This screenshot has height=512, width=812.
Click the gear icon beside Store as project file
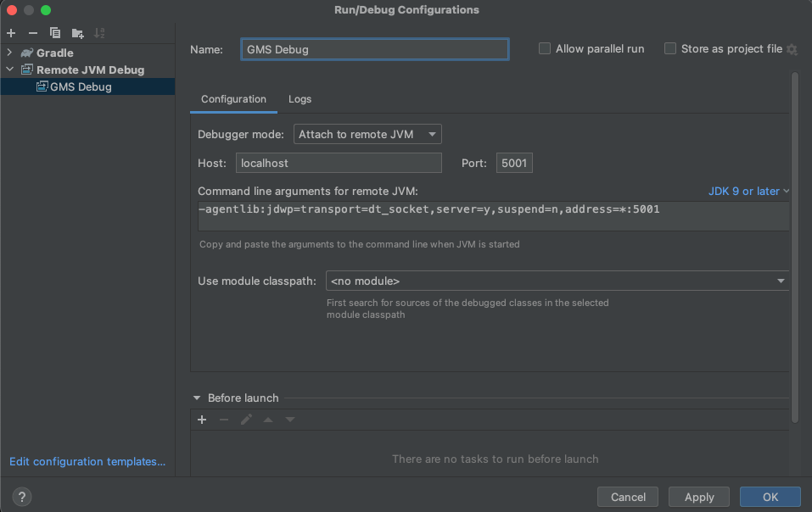coord(792,49)
